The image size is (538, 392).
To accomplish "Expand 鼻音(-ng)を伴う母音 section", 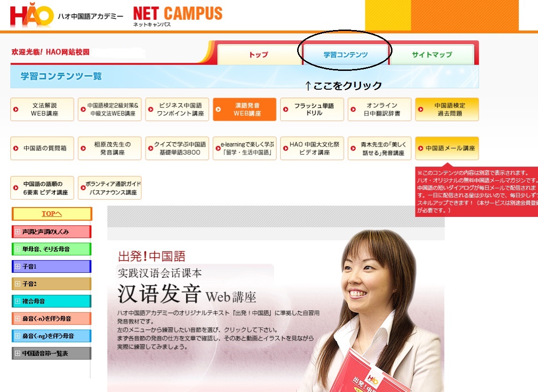I will point(17,336).
